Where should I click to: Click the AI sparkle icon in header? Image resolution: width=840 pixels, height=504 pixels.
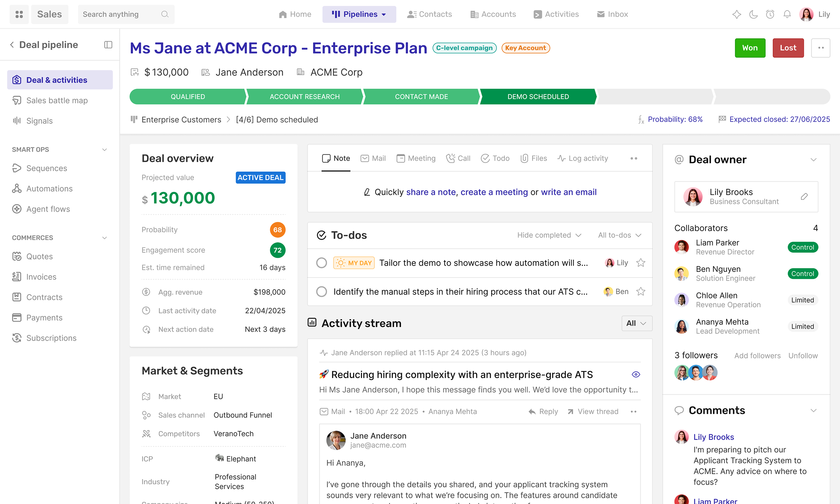click(x=737, y=14)
